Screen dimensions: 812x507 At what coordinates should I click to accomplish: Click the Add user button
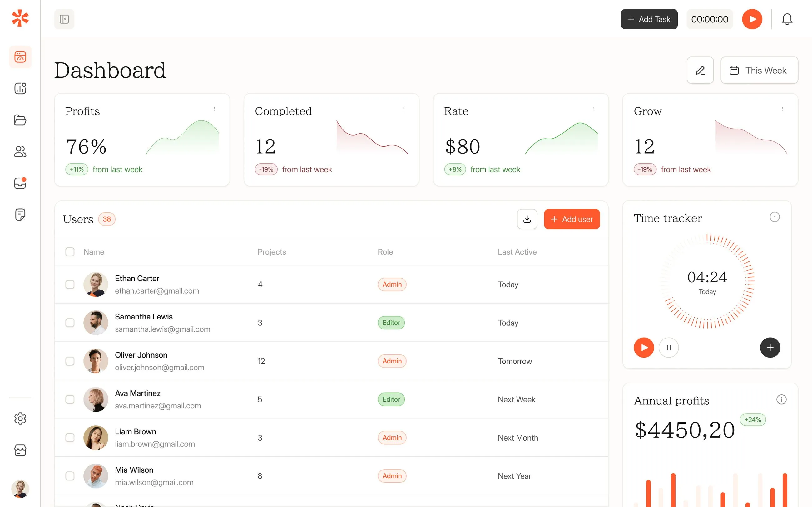(x=572, y=219)
